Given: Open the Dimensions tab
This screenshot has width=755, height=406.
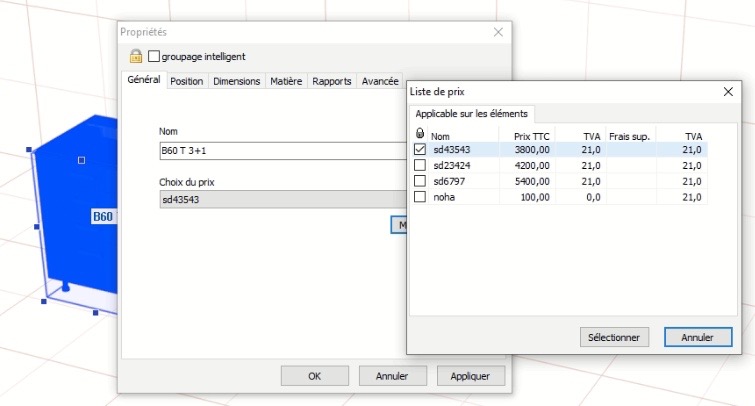Looking at the screenshot, I should [x=237, y=81].
